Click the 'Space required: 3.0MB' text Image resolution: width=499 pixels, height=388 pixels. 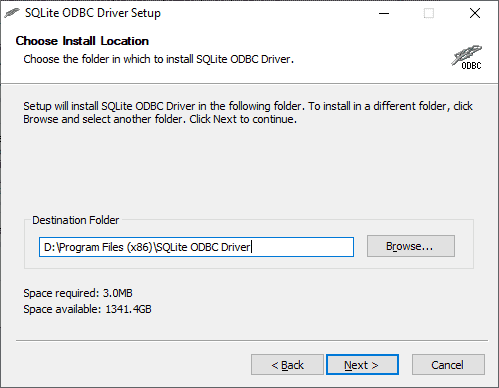point(78,293)
